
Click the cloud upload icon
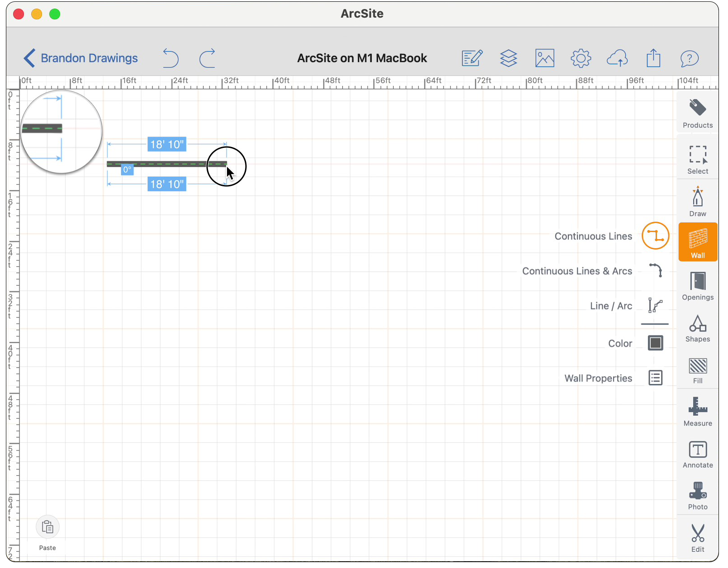[617, 58]
